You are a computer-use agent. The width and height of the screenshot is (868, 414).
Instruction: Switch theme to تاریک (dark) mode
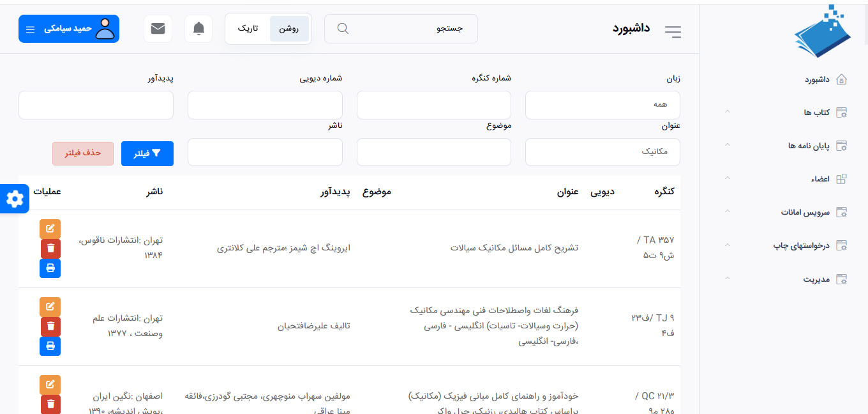tap(248, 29)
